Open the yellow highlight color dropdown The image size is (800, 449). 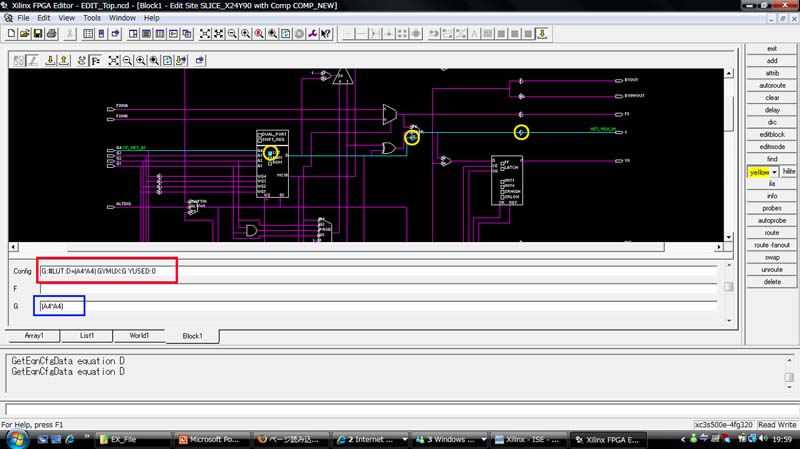[x=774, y=172]
